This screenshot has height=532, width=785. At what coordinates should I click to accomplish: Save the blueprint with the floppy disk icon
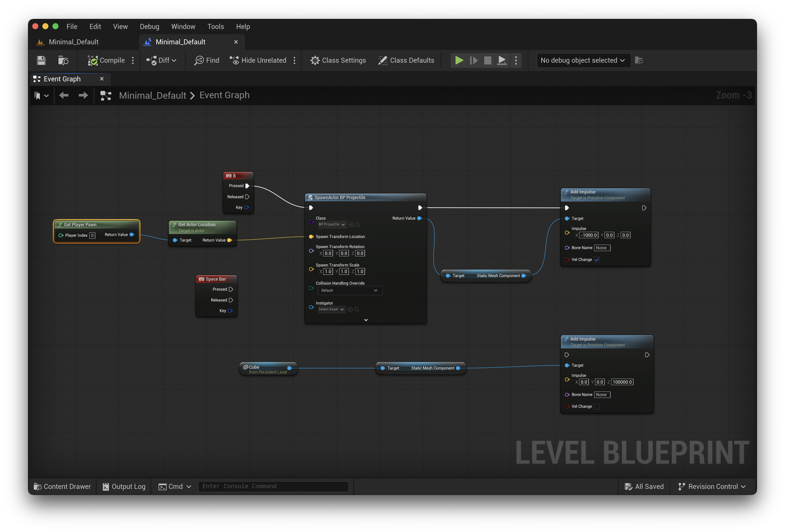point(41,60)
